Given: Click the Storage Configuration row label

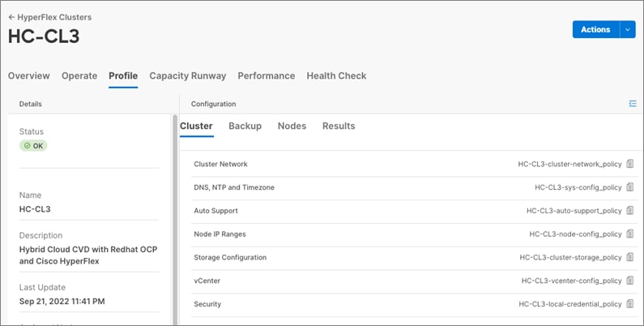Looking at the screenshot, I should (230, 257).
